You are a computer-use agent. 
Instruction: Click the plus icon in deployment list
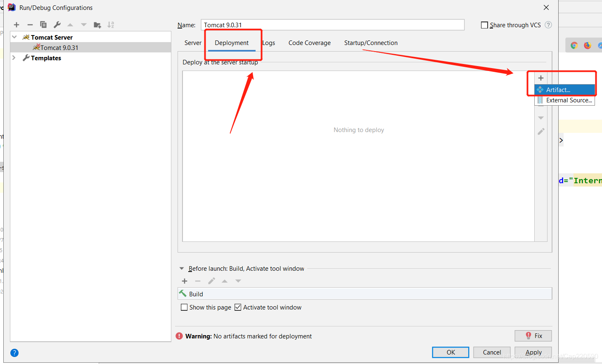pyautogui.click(x=541, y=78)
